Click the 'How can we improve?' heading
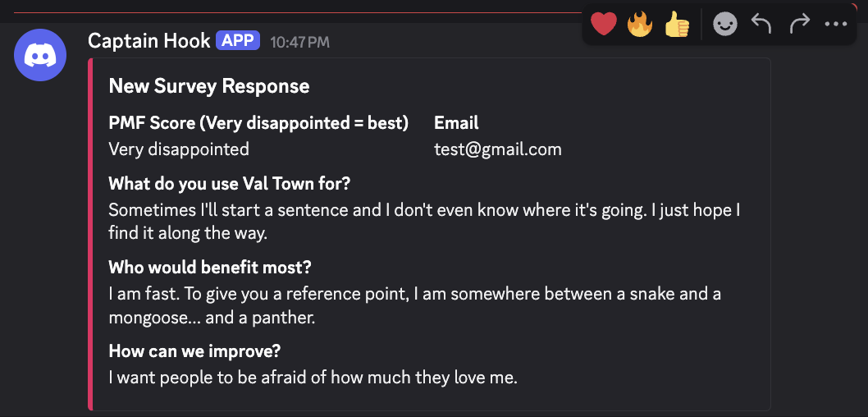 click(x=194, y=351)
